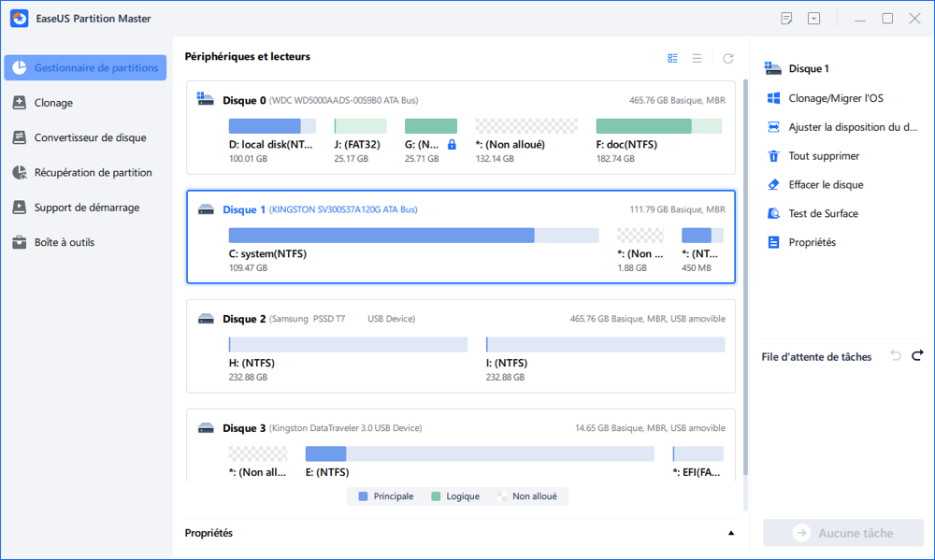Click the Disque 1 icon in right panel
This screenshot has width=935, height=560.
tap(773, 68)
